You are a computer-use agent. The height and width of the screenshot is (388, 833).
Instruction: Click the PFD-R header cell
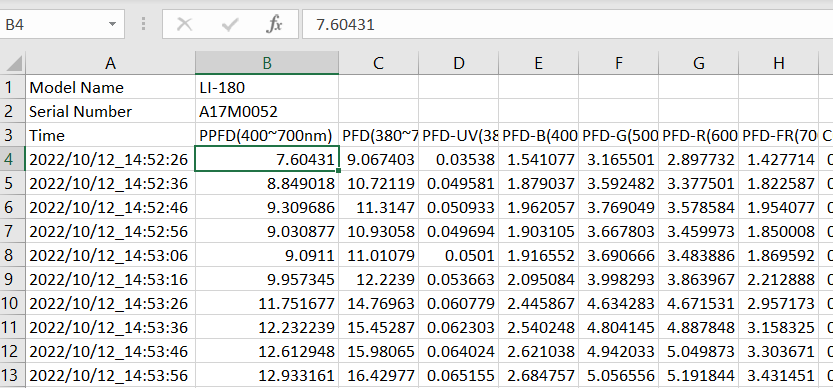(x=699, y=135)
